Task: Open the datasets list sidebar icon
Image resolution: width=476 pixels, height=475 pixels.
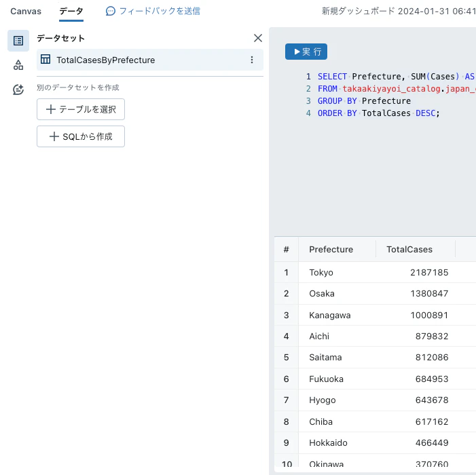Action: click(18, 41)
